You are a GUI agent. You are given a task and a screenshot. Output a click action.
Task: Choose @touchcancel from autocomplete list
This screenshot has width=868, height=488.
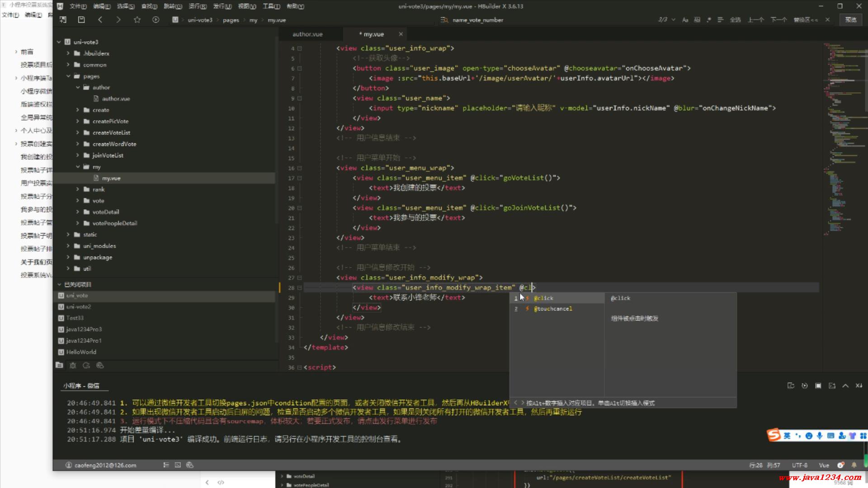(557, 309)
